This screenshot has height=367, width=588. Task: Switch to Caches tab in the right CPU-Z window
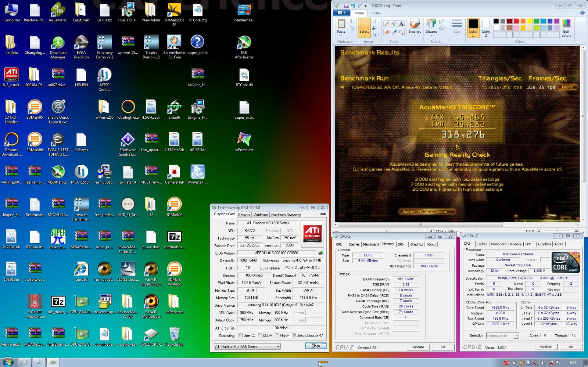click(x=482, y=244)
